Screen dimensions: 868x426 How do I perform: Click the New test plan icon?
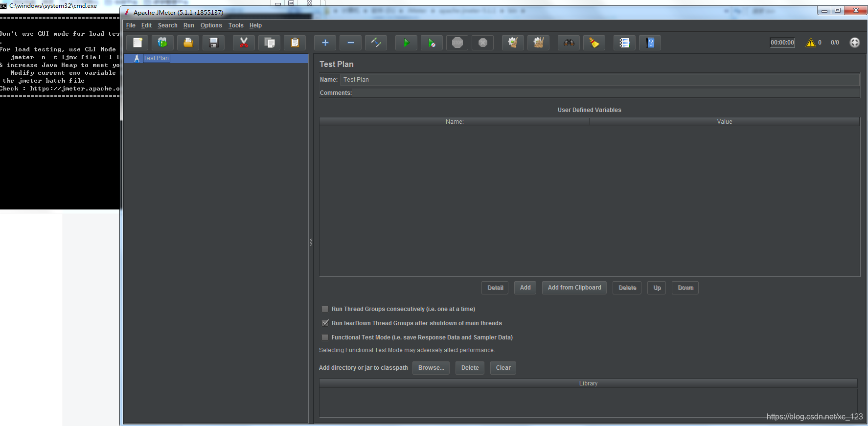[x=137, y=43]
